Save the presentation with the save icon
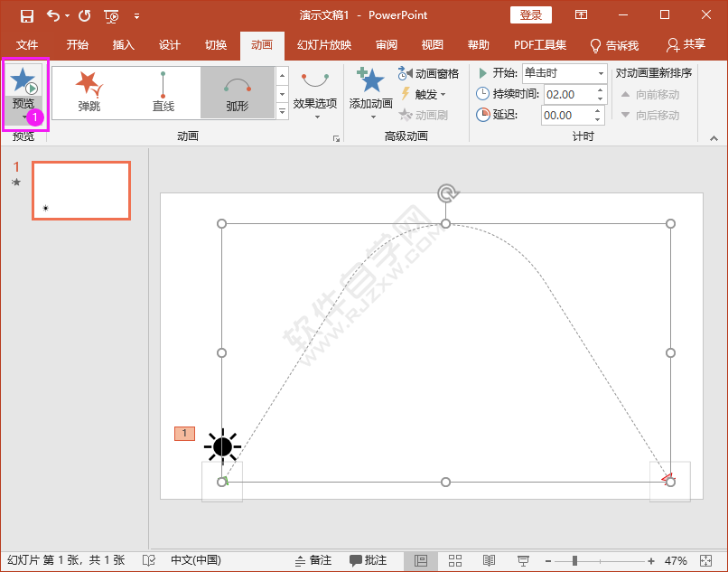The height and width of the screenshot is (572, 728). click(x=26, y=15)
